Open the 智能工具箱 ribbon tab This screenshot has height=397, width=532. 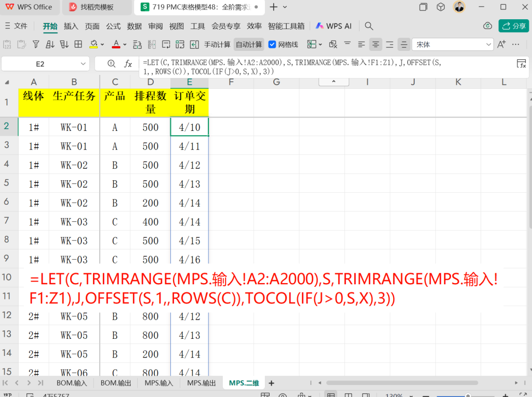point(286,26)
